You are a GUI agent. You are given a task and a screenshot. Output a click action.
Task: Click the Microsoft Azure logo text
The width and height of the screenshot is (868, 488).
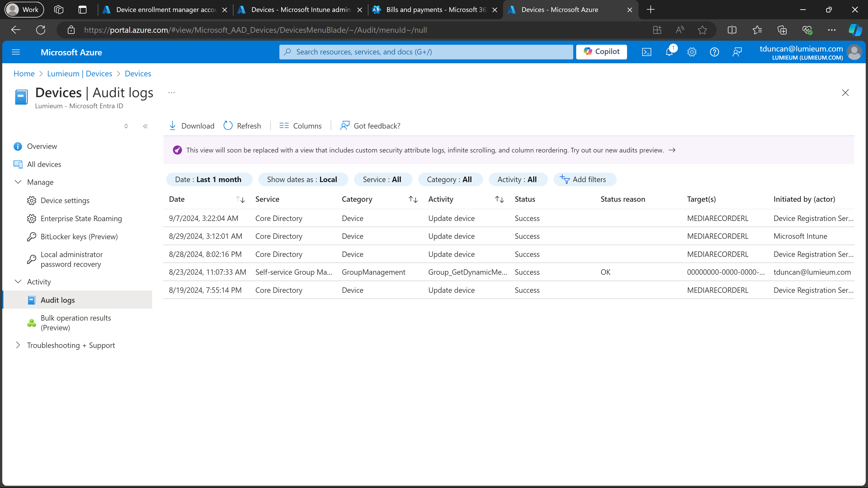pyautogui.click(x=71, y=52)
